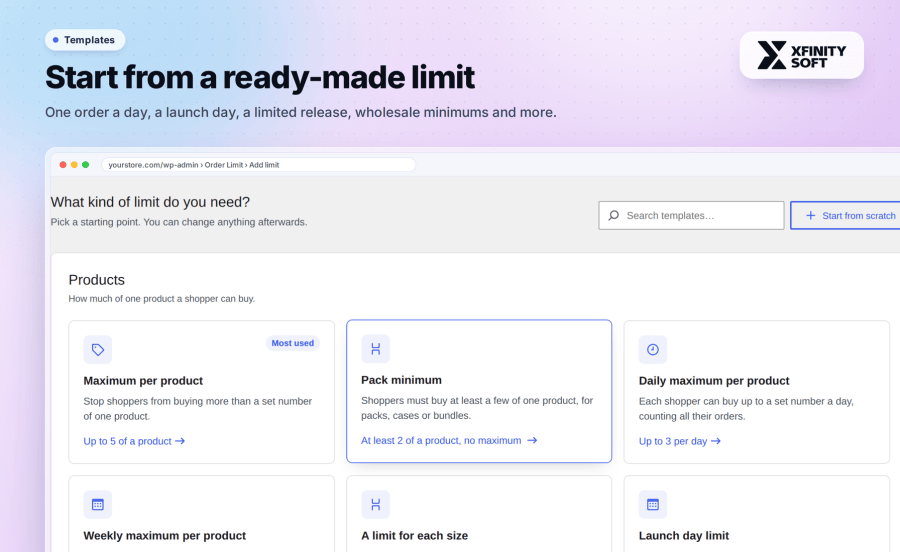This screenshot has width=900, height=552.
Task: Click the red window close dot
Action: (x=63, y=165)
